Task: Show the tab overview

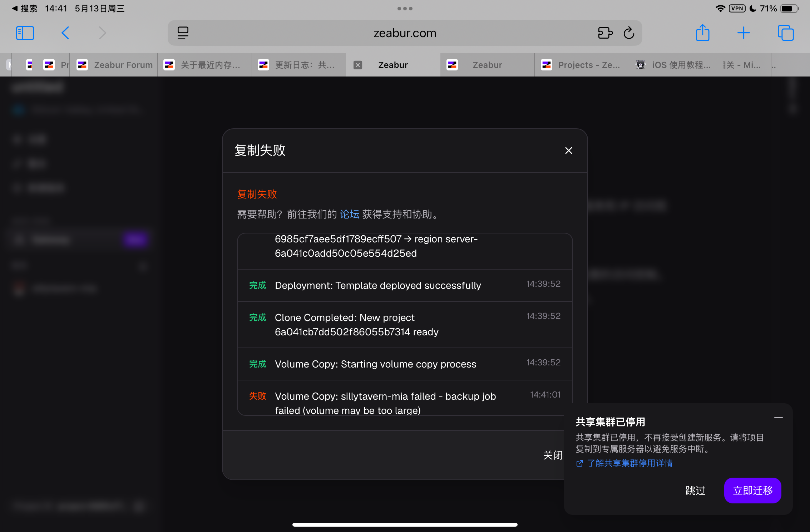Action: click(x=786, y=33)
